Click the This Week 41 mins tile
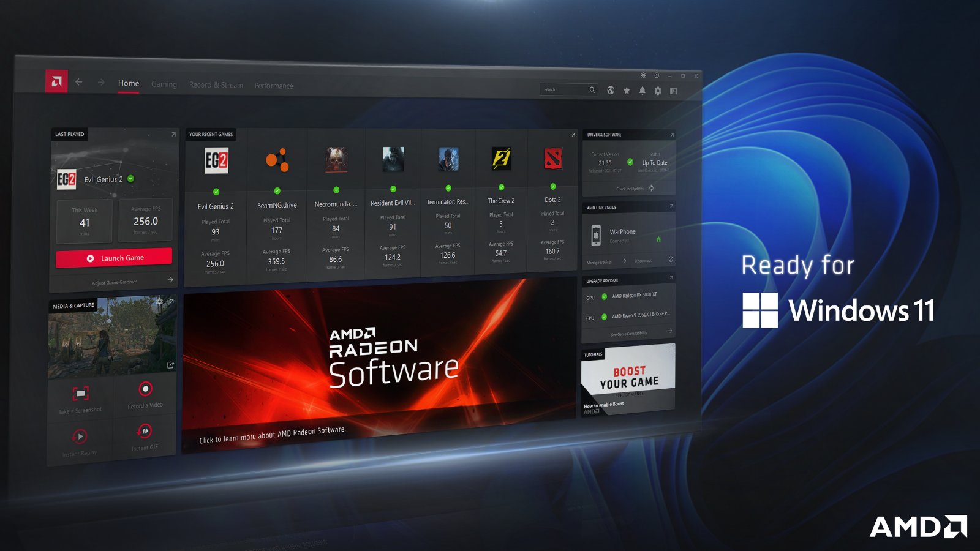This screenshot has height=551, width=980. [x=85, y=221]
